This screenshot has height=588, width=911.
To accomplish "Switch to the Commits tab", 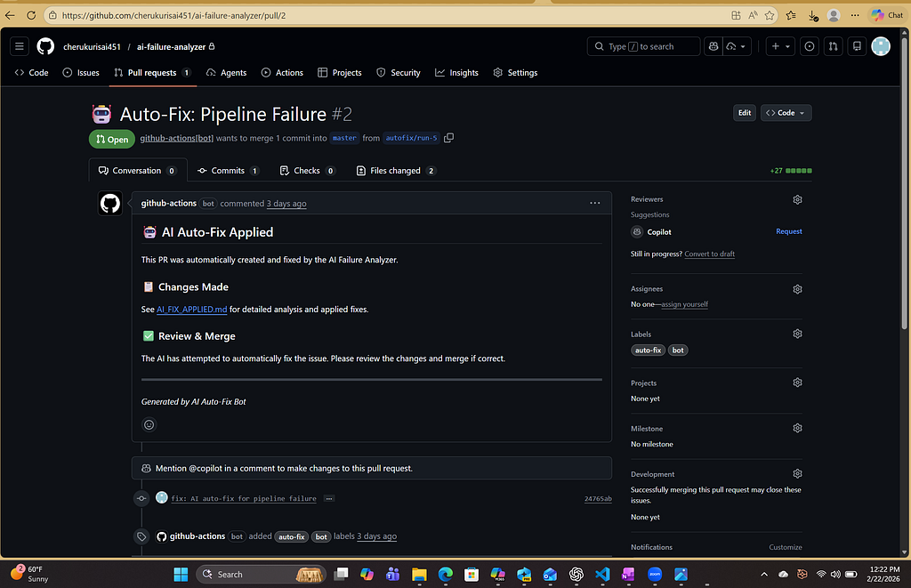I will coord(229,170).
